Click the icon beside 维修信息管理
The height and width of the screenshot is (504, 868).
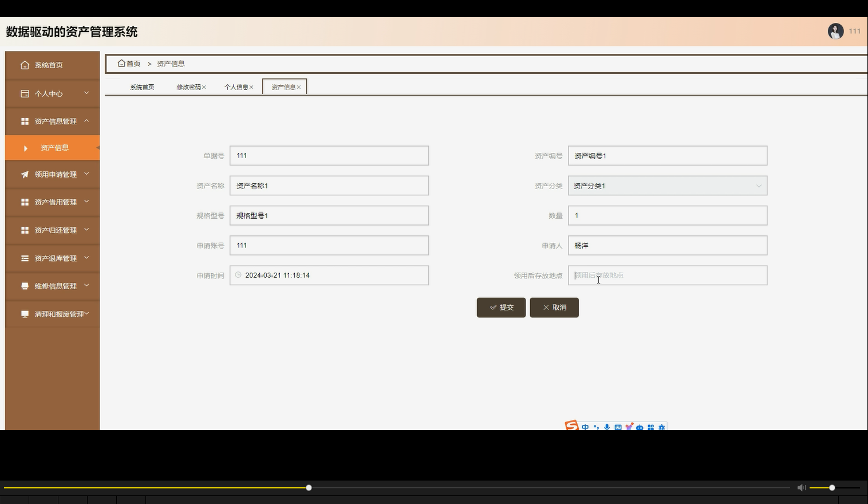[25, 286]
